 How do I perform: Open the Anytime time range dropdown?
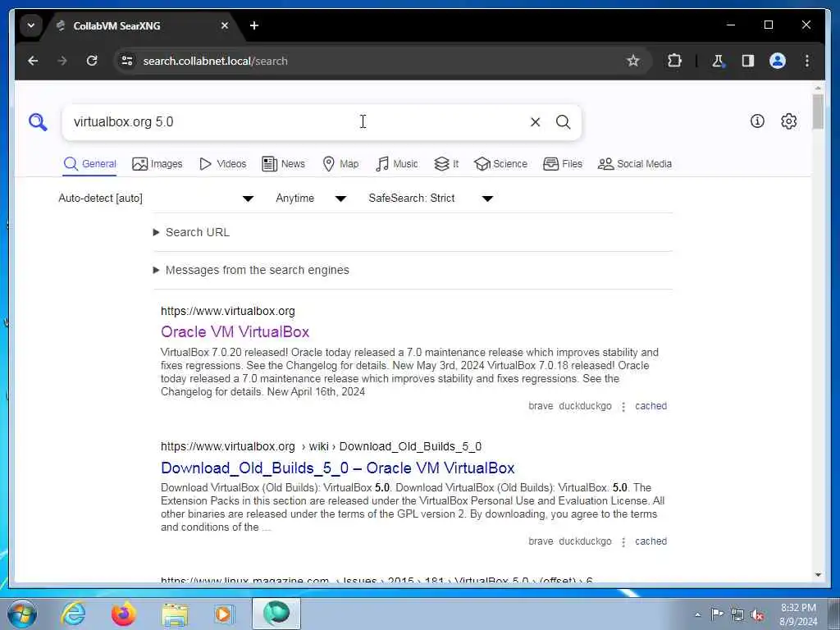tap(311, 199)
